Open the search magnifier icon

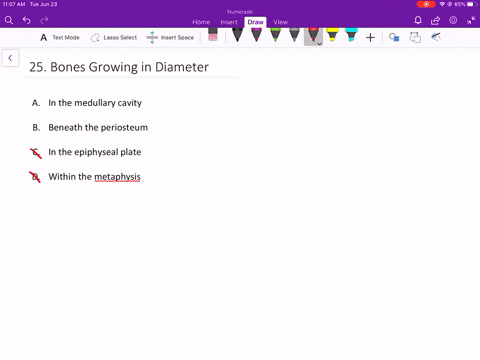click(9, 21)
